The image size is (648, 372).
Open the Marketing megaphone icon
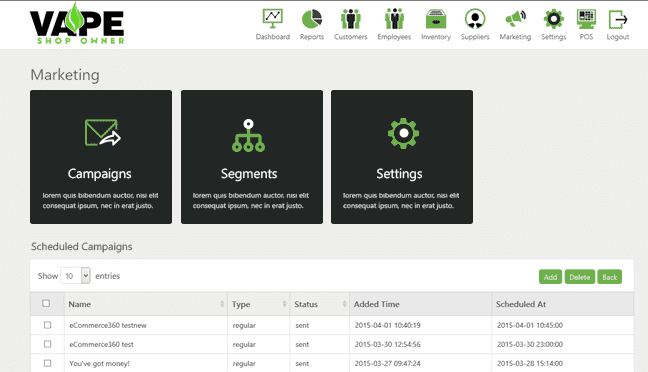click(x=515, y=19)
